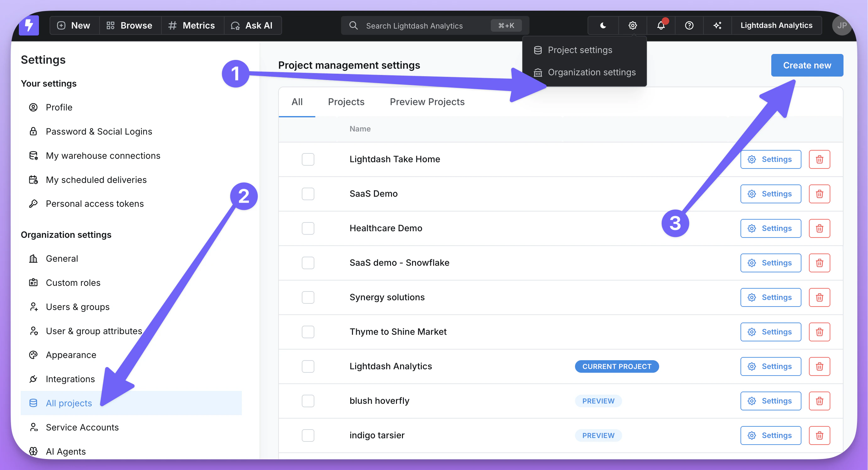Click the sparkles AI icon in top bar
The width and height of the screenshot is (868, 470).
pyautogui.click(x=717, y=25)
